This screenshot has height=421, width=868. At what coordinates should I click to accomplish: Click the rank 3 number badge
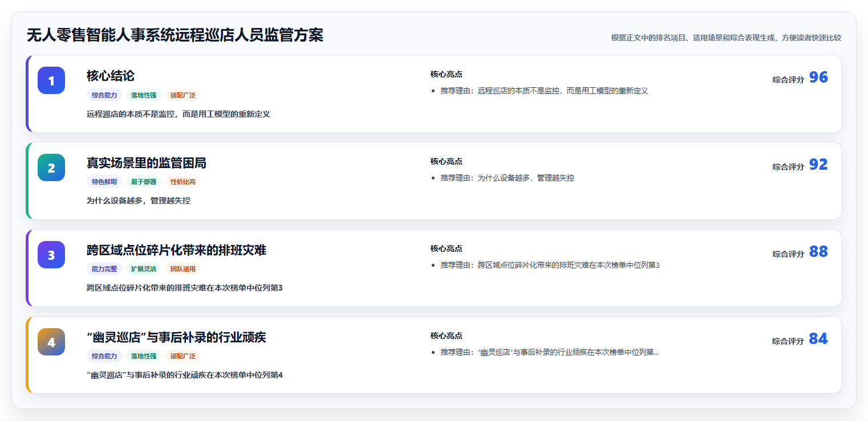pyautogui.click(x=51, y=255)
